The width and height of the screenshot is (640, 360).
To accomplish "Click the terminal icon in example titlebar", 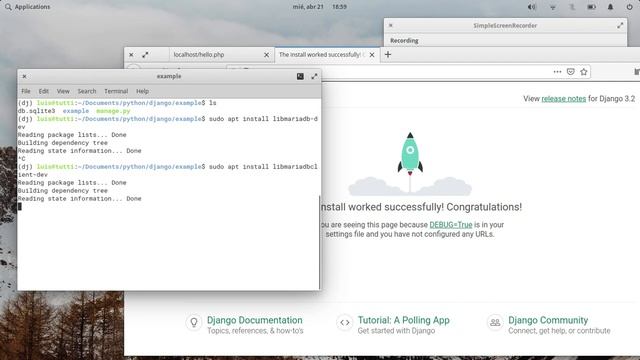I will pyautogui.click(x=300, y=76).
